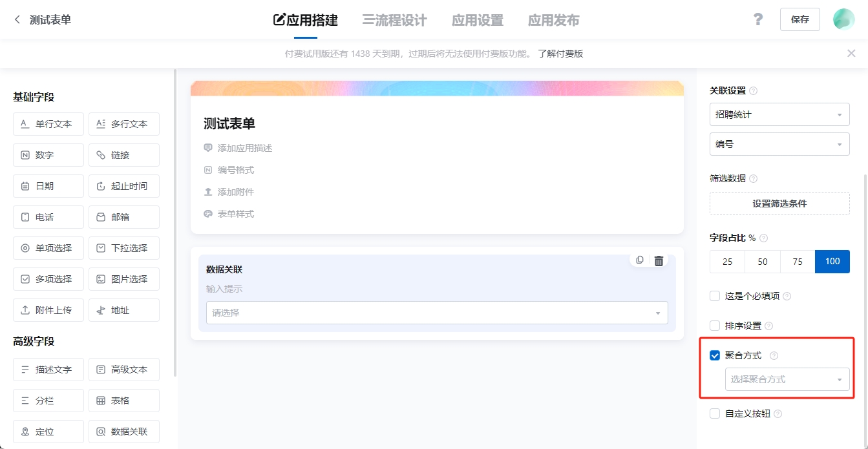Set field width to 50 percent
Image resolution: width=868 pixels, height=449 pixels.
coord(762,261)
